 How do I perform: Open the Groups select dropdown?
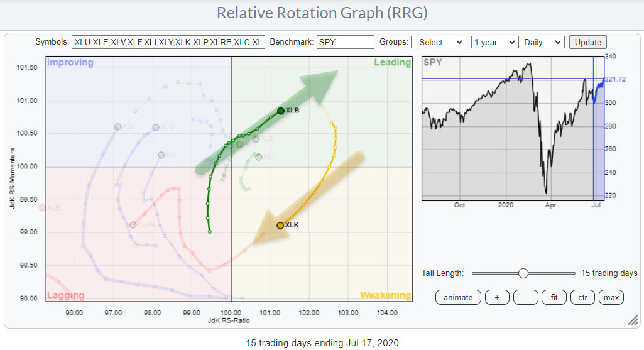438,42
